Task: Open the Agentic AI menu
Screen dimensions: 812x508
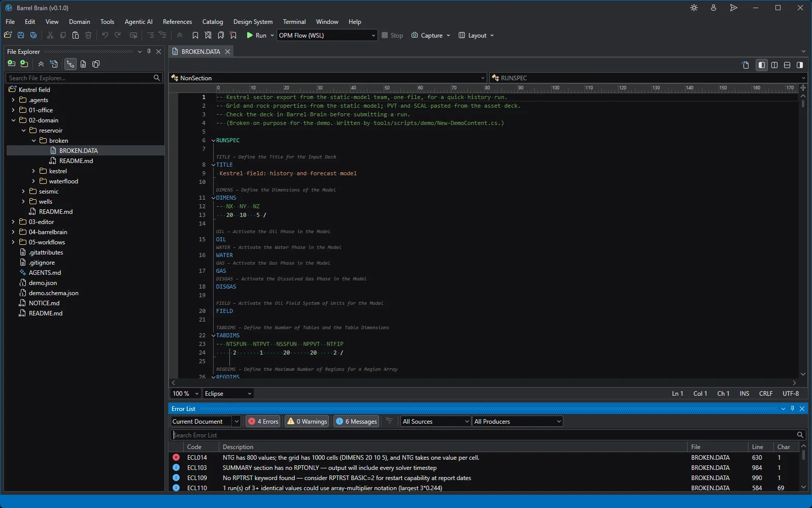Action: click(139, 22)
